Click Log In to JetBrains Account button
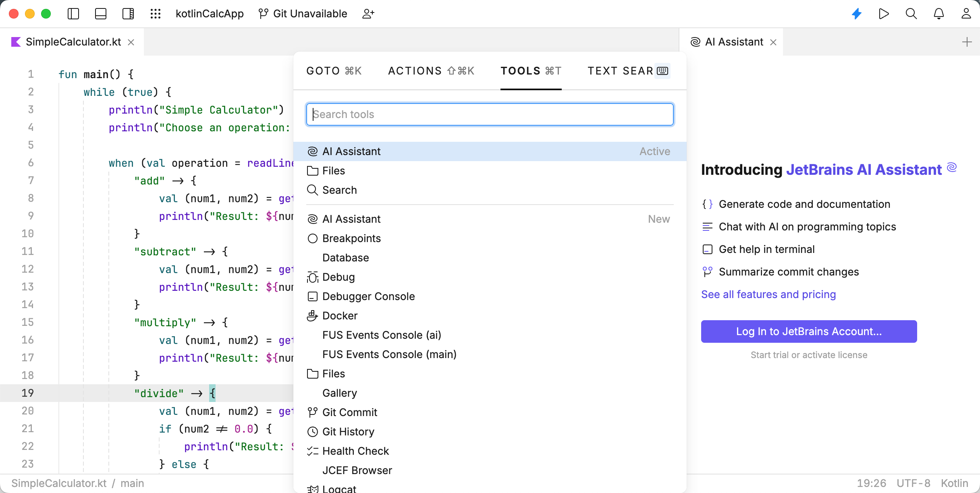This screenshot has width=980, height=493. coord(809,331)
